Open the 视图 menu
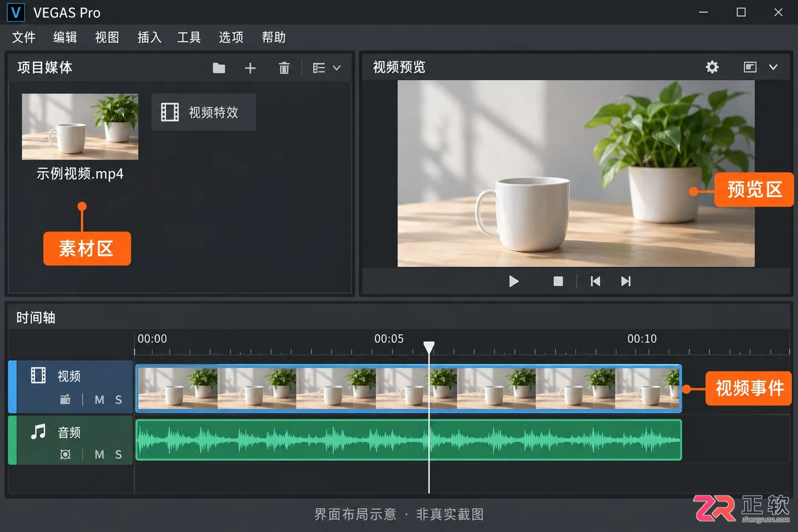This screenshot has height=532, width=798. [107, 37]
